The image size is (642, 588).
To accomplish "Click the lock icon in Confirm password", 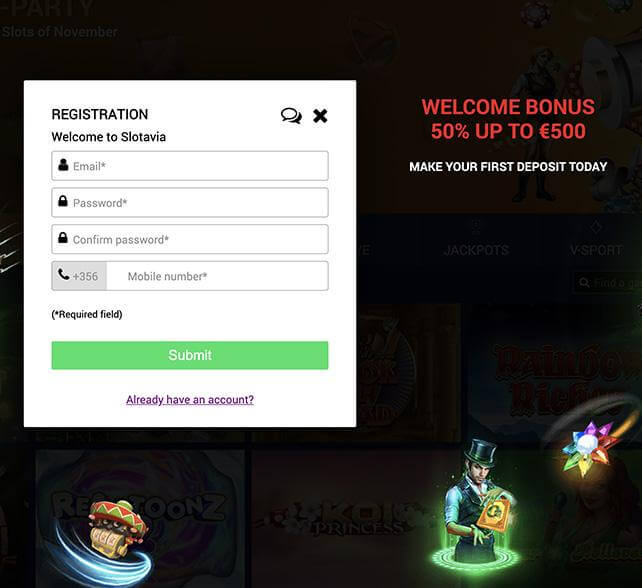I will pos(63,237).
